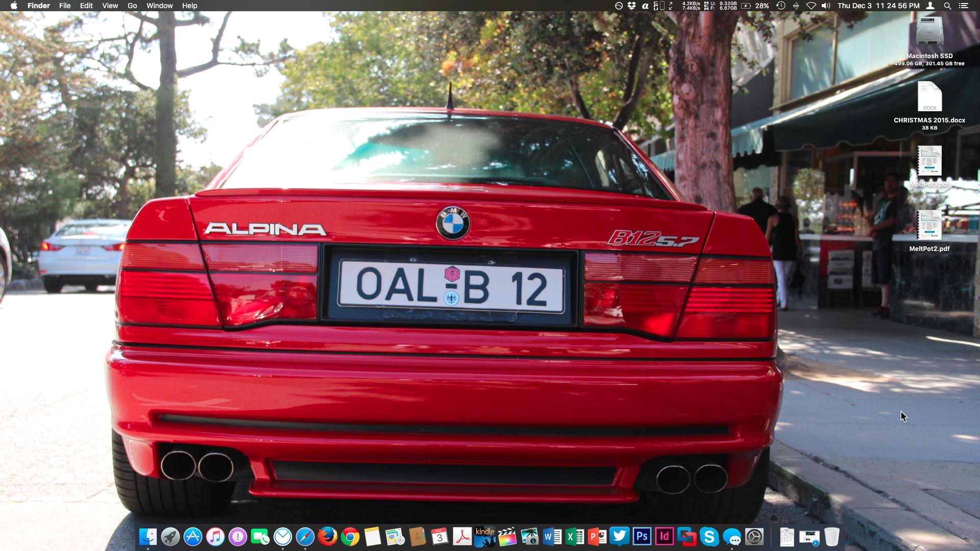Open Notification Center list icon
Screen dimensions: 980x551
964,6
